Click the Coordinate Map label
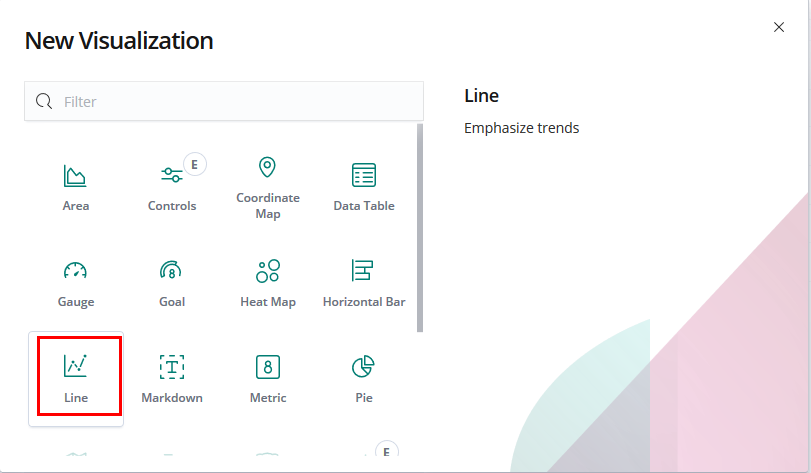Image resolution: width=811 pixels, height=473 pixels. [268, 206]
